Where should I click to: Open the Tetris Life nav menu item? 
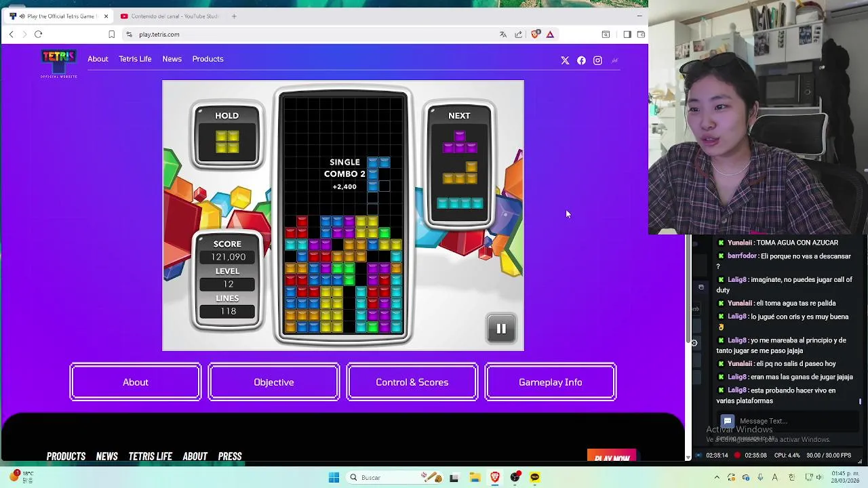(135, 59)
